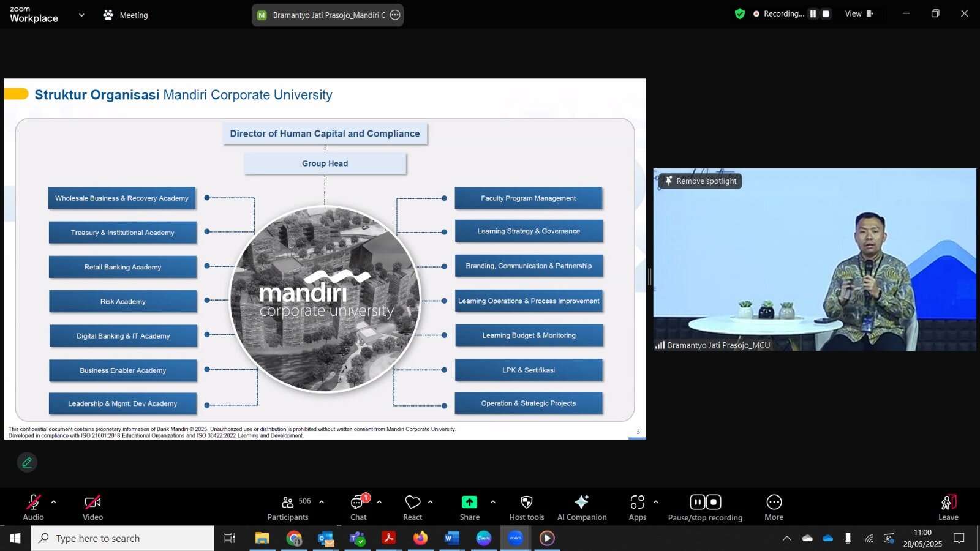This screenshot has height=551, width=980.
Task: Click Digital Banking & IT Academy box
Action: click(x=123, y=335)
